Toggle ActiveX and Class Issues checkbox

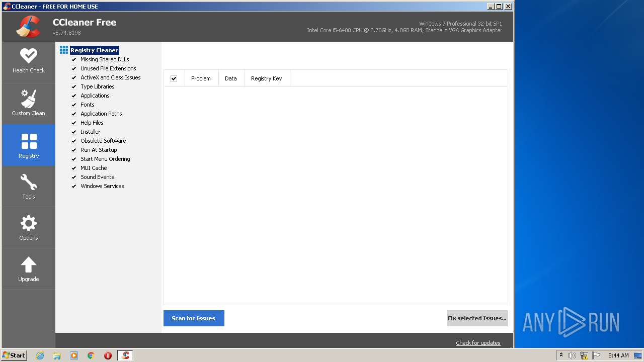tap(74, 77)
